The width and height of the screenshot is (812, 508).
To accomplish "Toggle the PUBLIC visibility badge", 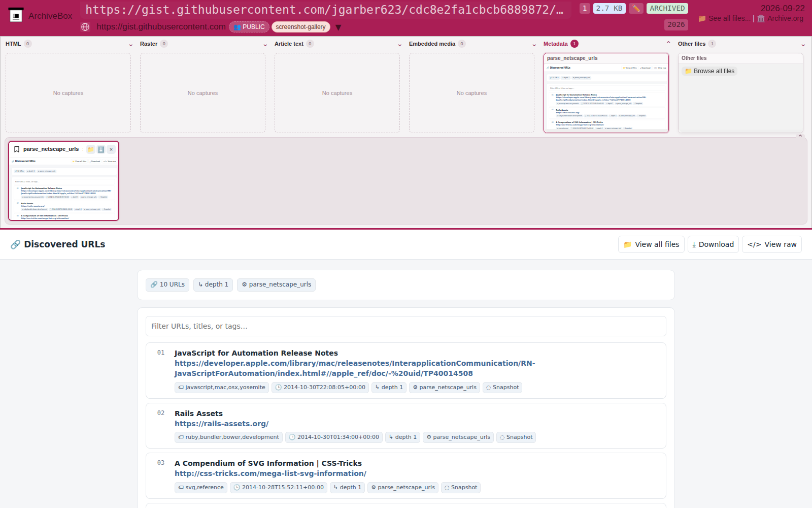I will click(249, 27).
